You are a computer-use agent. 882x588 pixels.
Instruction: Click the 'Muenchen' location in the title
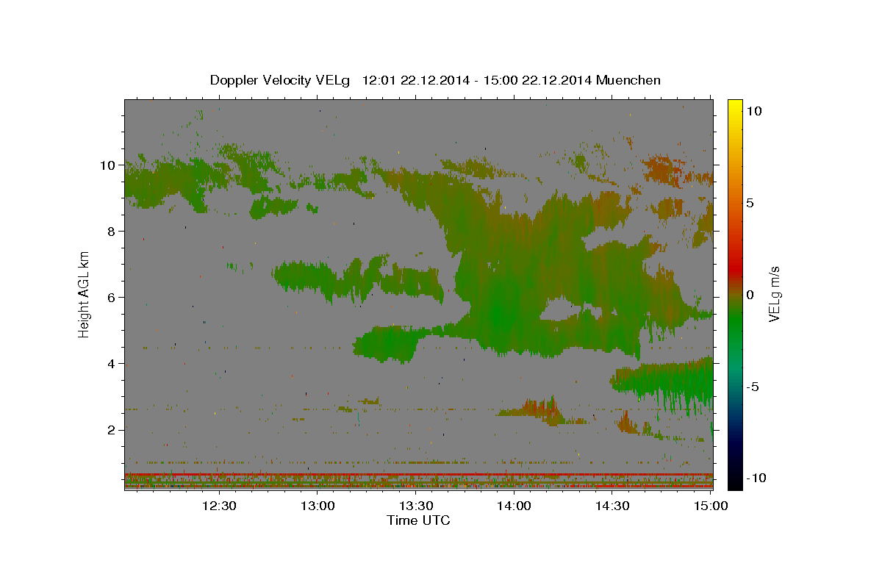(629, 80)
